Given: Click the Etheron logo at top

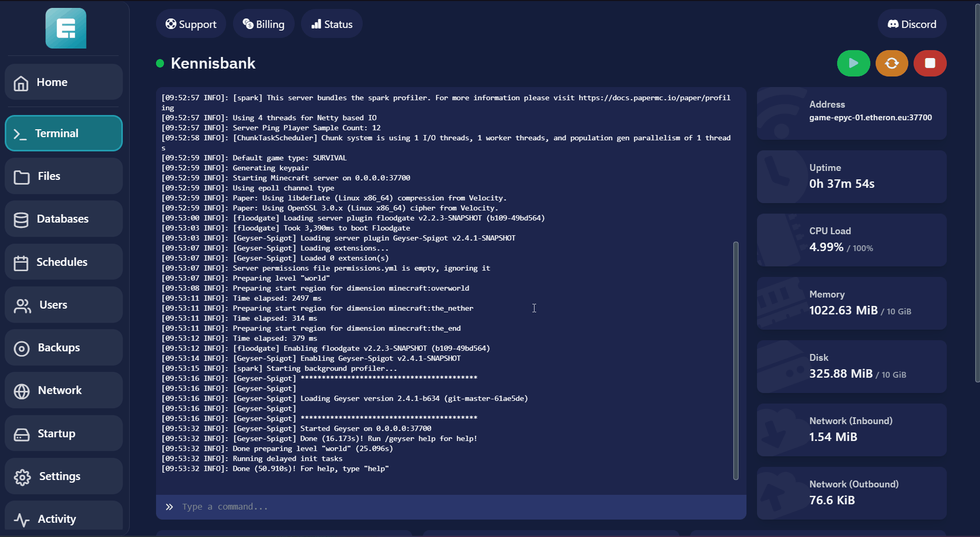Looking at the screenshot, I should (66, 28).
